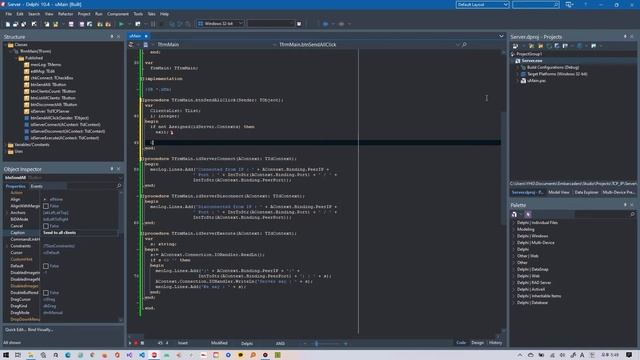The height and width of the screenshot is (360, 640).
Task: Select idServerExecute in Structure tree
Action: pyautogui.click(x=64, y=138)
